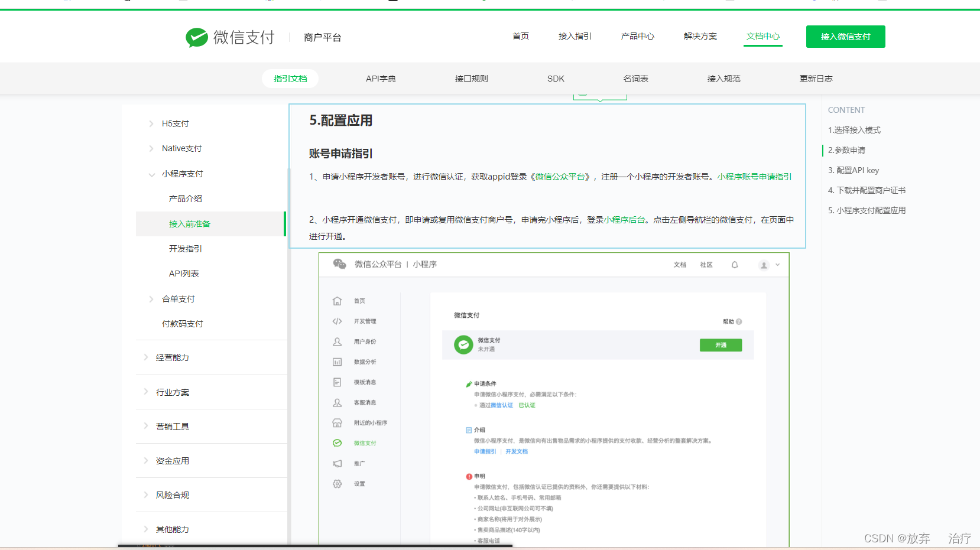This screenshot has height=550, width=980.
Task: Expand the 资金应用 category
Action: pyautogui.click(x=145, y=460)
